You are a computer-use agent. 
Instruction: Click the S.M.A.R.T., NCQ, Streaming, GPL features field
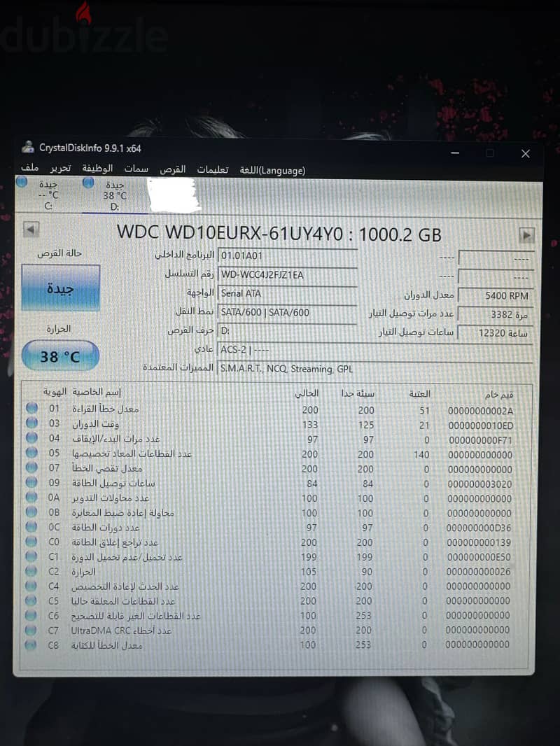[375, 369]
